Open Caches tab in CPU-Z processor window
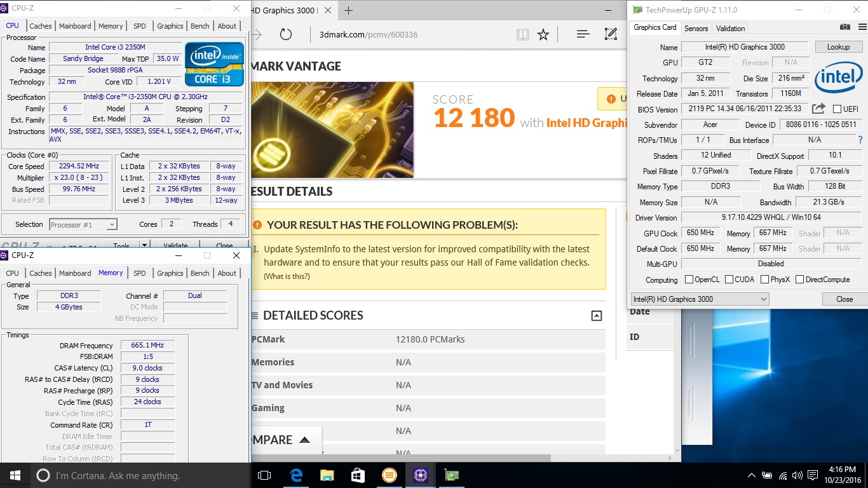This screenshot has height=488, width=868. tap(41, 26)
